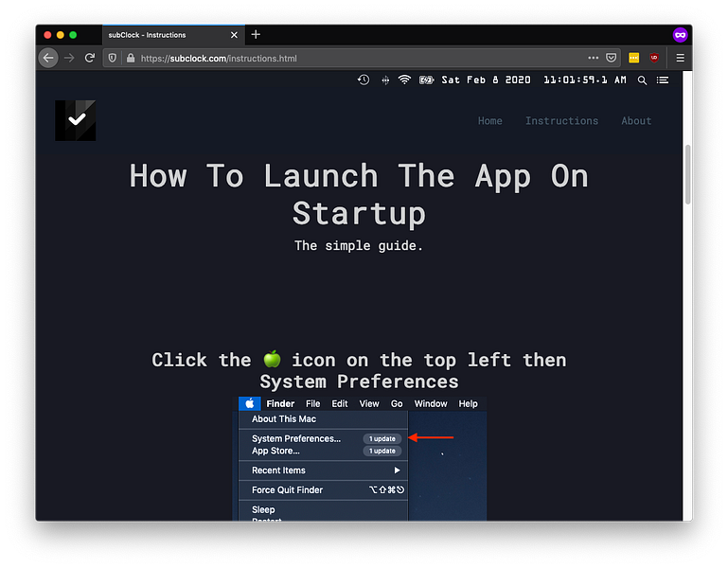
Task: Open a new tab
Action: click(x=256, y=34)
